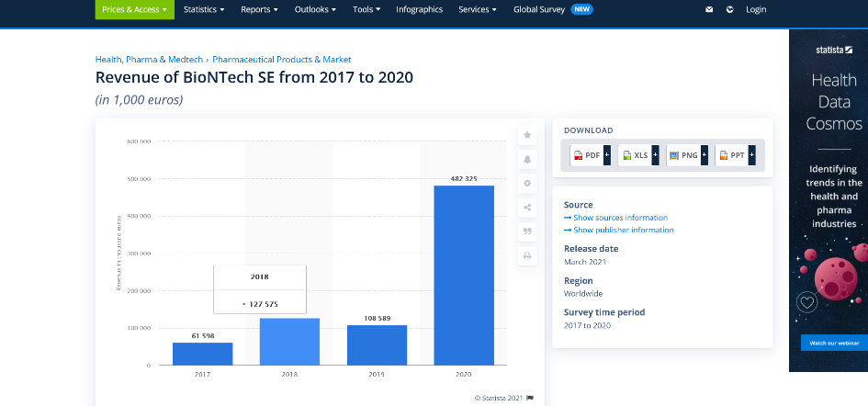
Task: Mark statistic as favorite with star icon
Action: click(527, 135)
